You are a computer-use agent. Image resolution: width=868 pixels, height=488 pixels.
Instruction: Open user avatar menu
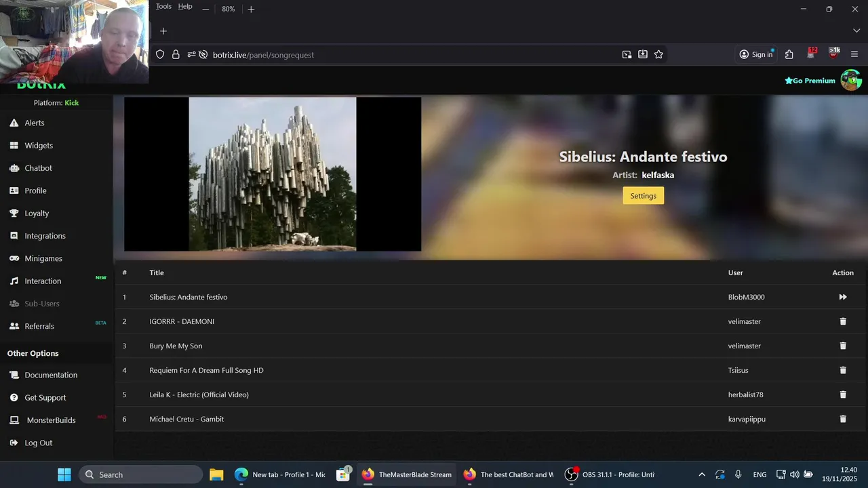(x=850, y=80)
